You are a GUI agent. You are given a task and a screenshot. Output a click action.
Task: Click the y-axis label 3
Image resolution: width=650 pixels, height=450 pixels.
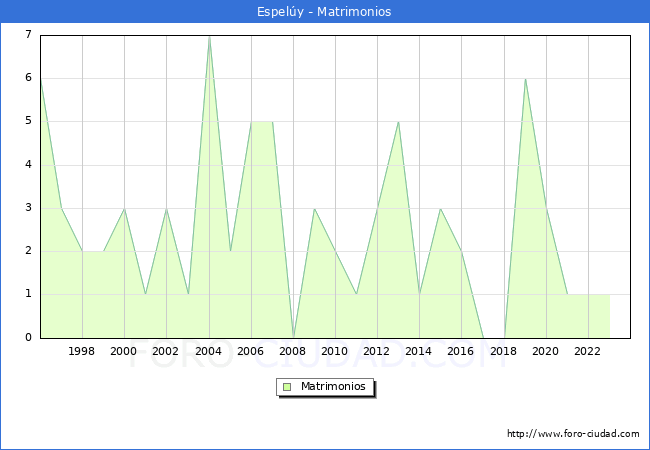coord(28,208)
